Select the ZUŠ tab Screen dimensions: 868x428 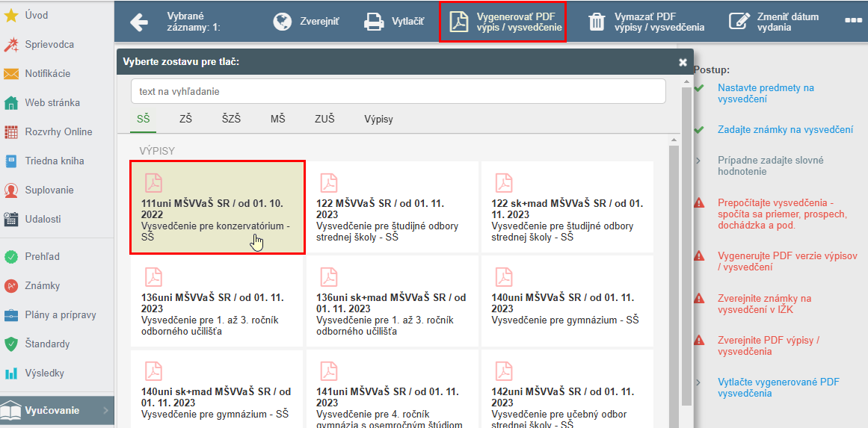[324, 119]
